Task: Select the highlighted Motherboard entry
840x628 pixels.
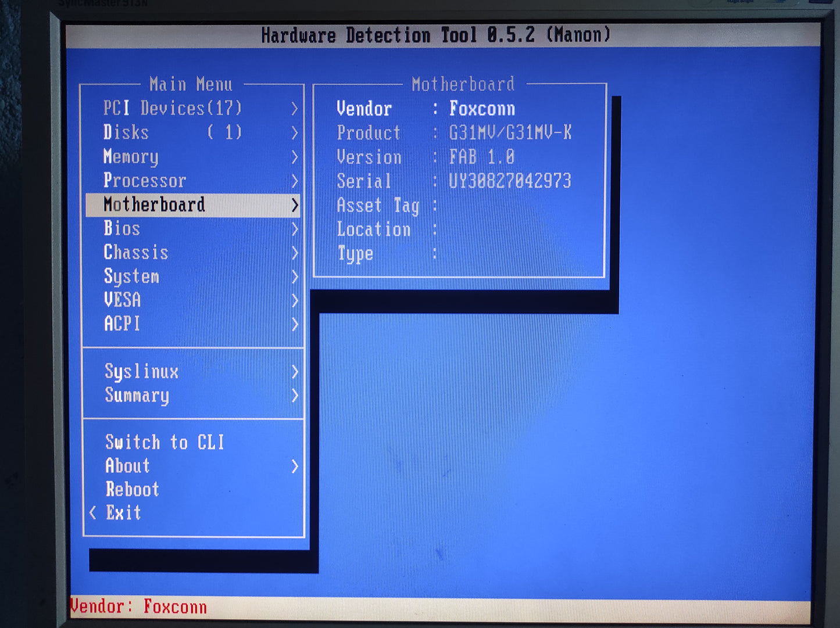Action: tap(154, 204)
